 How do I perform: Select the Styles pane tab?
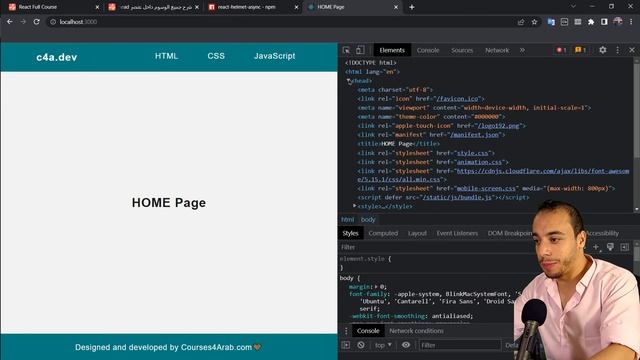[350, 233]
